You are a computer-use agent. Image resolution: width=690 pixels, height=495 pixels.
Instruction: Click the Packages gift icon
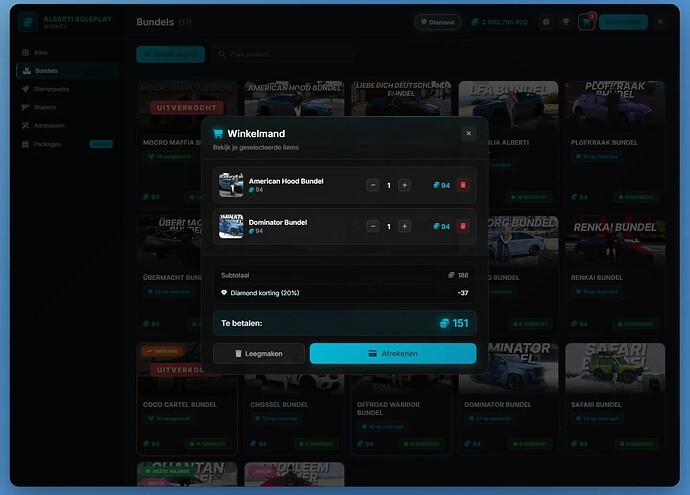tap(26, 144)
